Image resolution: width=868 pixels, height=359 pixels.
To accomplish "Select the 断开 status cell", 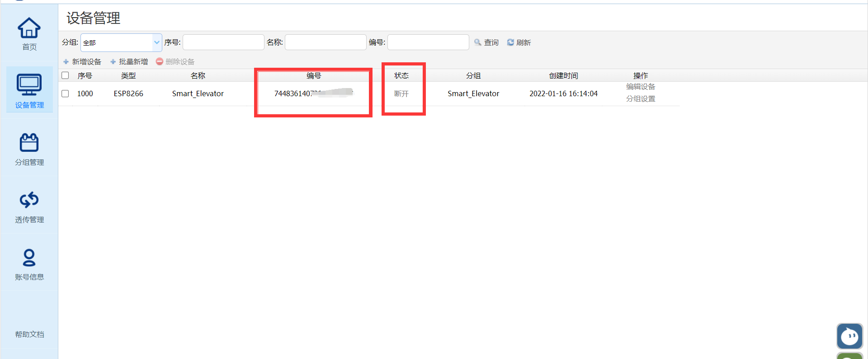I will click(x=401, y=93).
